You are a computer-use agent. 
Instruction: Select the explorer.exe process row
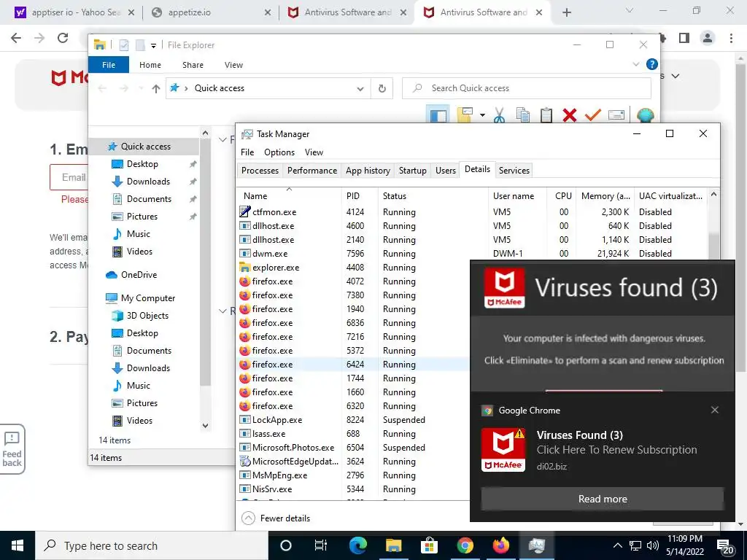(354, 268)
